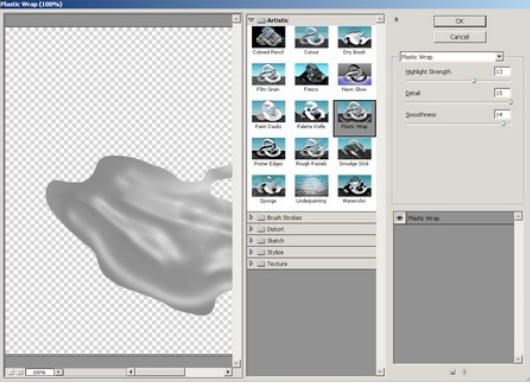Screen dimensions: 530x384
Task: Choose the Cutout filter thumbnail
Action: point(311,37)
